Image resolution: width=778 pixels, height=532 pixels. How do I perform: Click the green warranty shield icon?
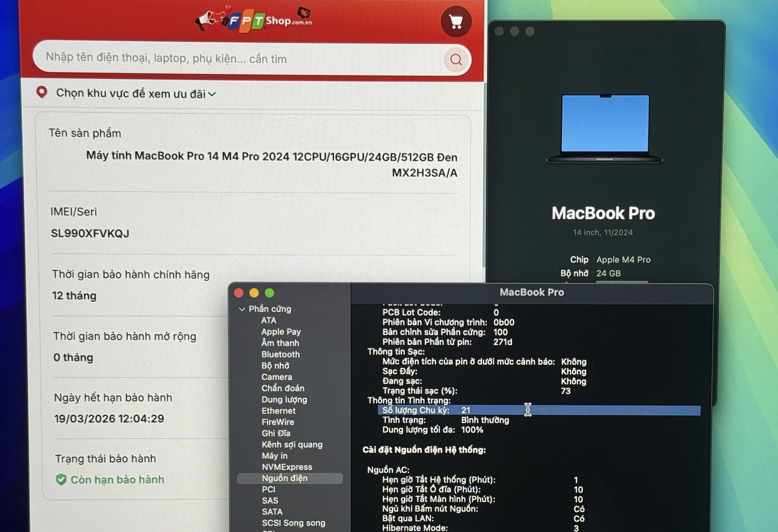[x=61, y=480]
